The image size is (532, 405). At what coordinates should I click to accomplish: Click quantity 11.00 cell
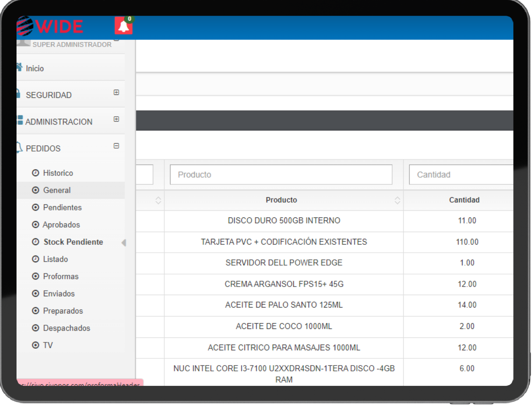(x=467, y=220)
